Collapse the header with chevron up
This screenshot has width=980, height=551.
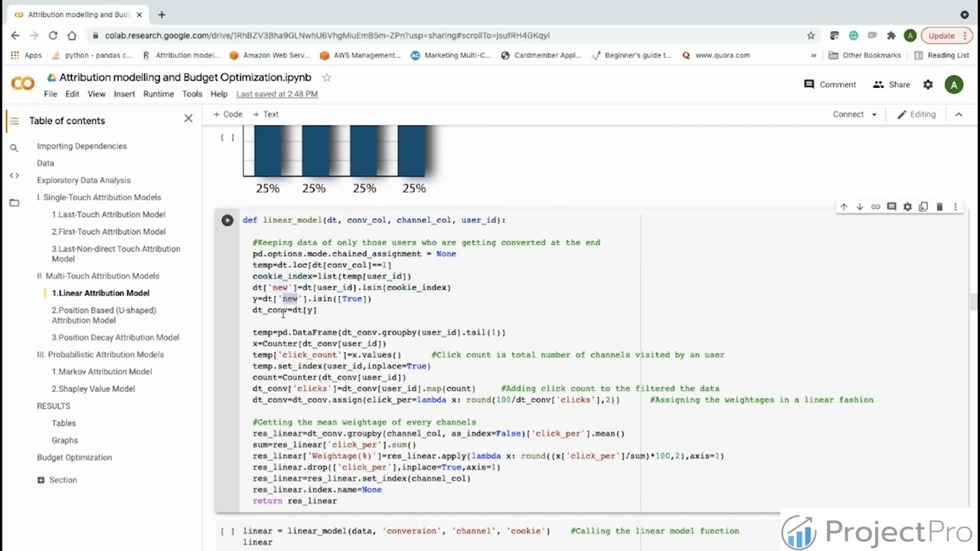[x=959, y=114]
